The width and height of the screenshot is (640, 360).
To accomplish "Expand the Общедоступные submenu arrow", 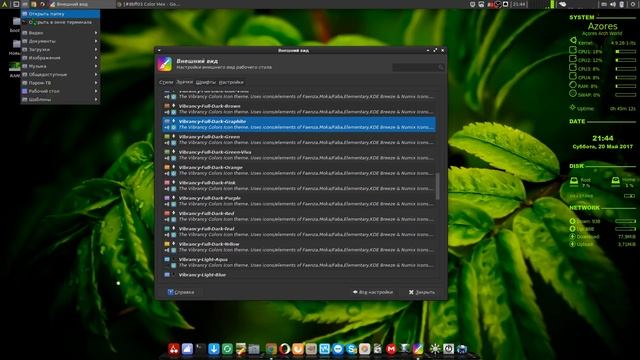I will pos(96,75).
